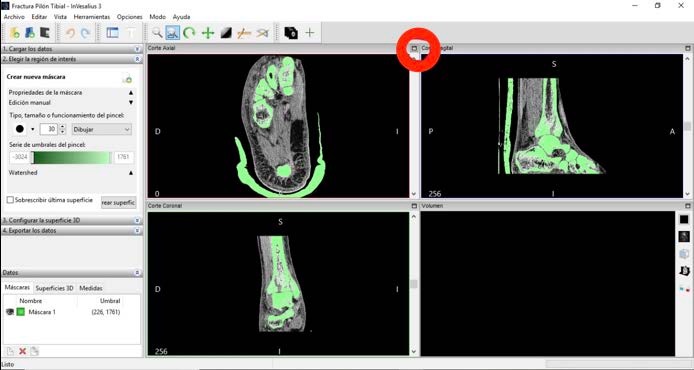Click the green brush threshold gradient slider
This screenshot has width=694, height=370.
coord(72,158)
